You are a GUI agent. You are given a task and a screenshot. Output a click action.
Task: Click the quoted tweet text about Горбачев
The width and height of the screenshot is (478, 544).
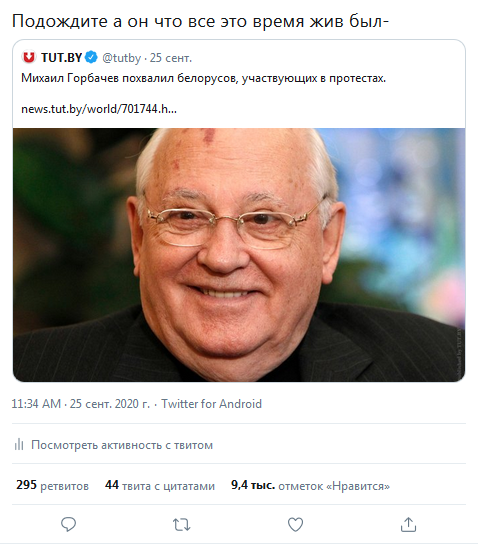pos(204,78)
